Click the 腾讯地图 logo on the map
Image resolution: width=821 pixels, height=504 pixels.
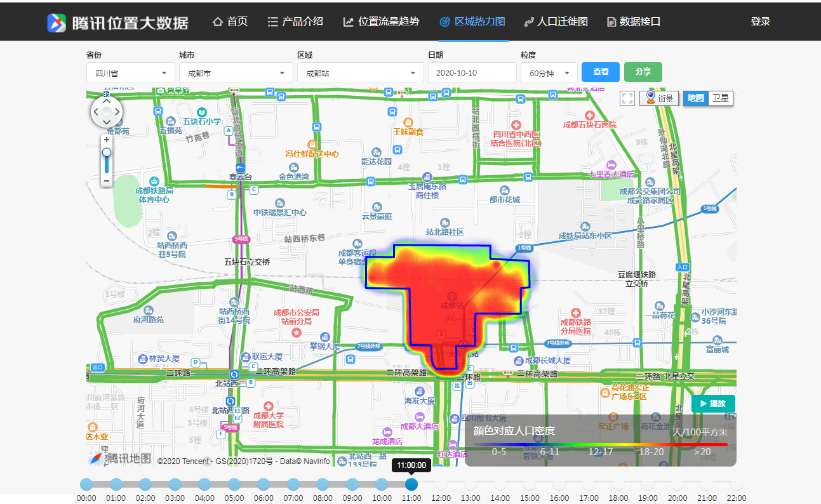pos(120,458)
